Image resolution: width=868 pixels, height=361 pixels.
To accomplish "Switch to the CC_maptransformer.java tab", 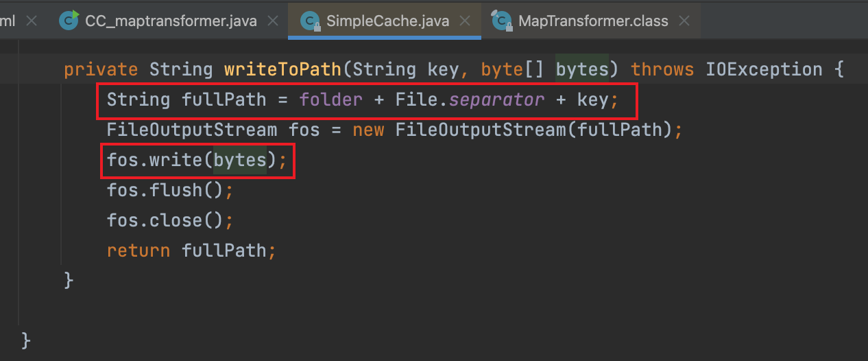I will pos(171,21).
